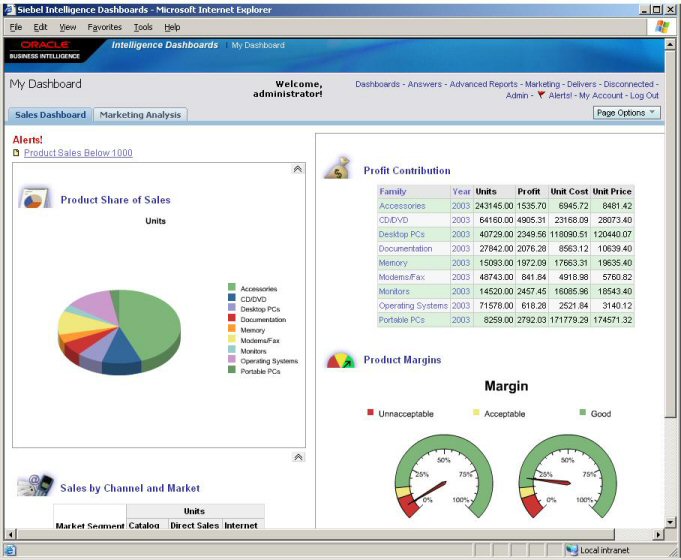Open the Delivers link
Image resolution: width=681 pixels, height=560 pixels.
[582, 84]
